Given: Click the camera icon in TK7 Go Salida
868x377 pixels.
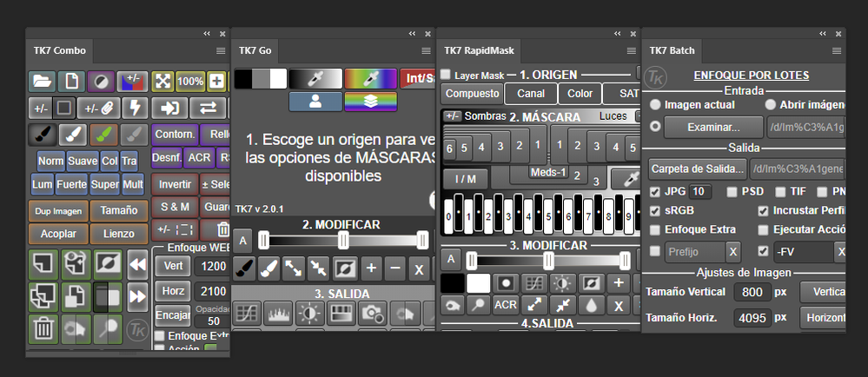Looking at the screenshot, I should pyautogui.click(x=373, y=314).
